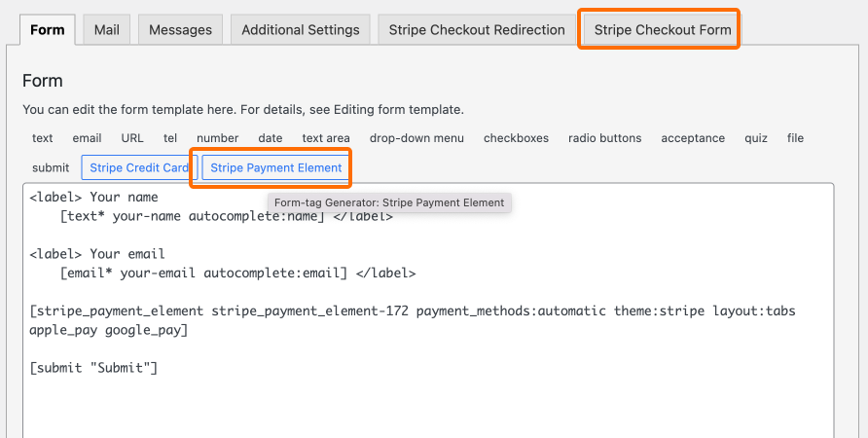Select the Form tab

[x=48, y=29]
